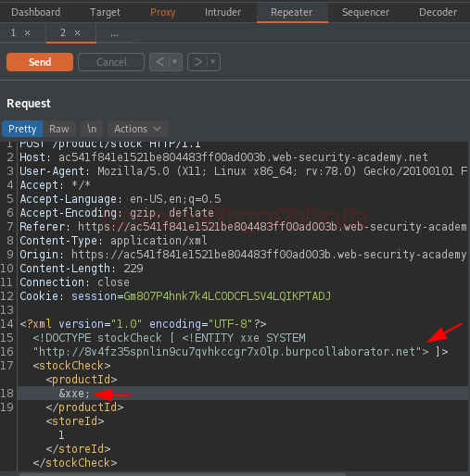Click the horizontal scrollbar of the request editor
Screen dimensions: 470x476
click(183, 474)
